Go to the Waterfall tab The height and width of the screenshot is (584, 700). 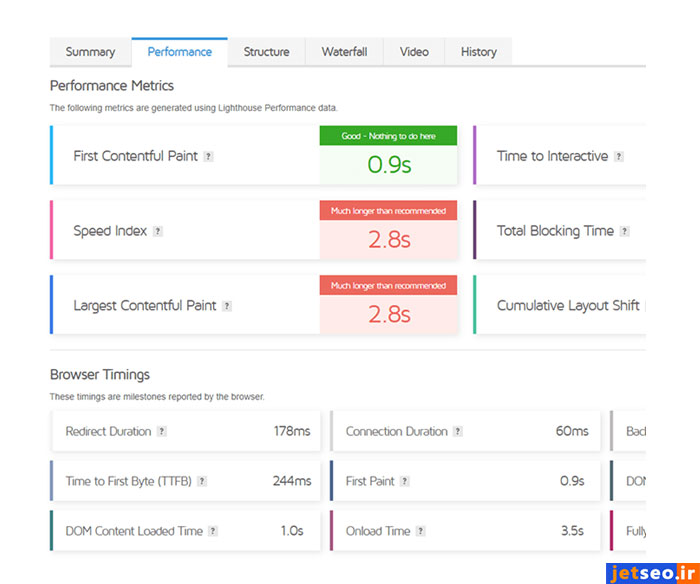tap(344, 52)
